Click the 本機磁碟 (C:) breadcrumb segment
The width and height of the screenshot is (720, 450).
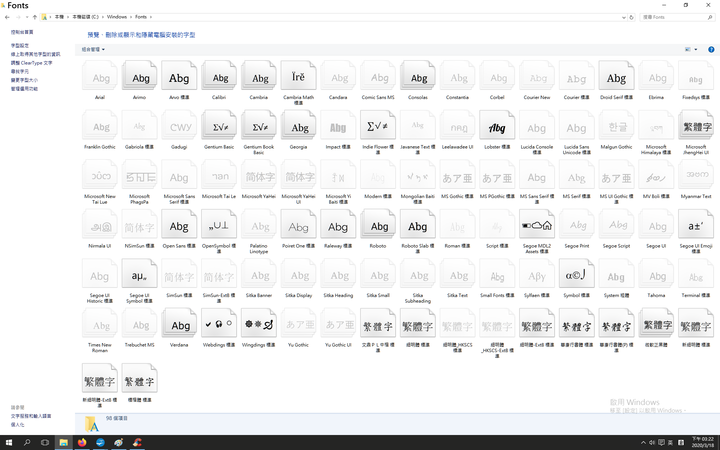pos(85,17)
